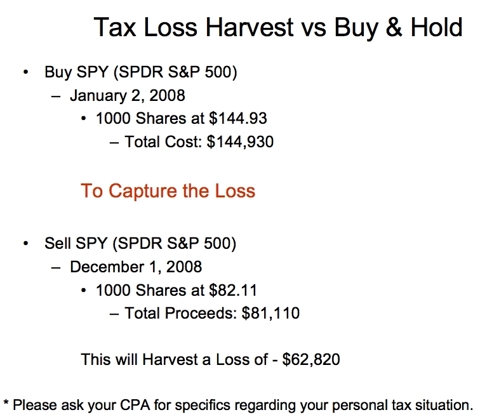Click the Total Proceeds: $81,110 text
Viewport: 480px width, 417px height.
[x=212, y=313]
